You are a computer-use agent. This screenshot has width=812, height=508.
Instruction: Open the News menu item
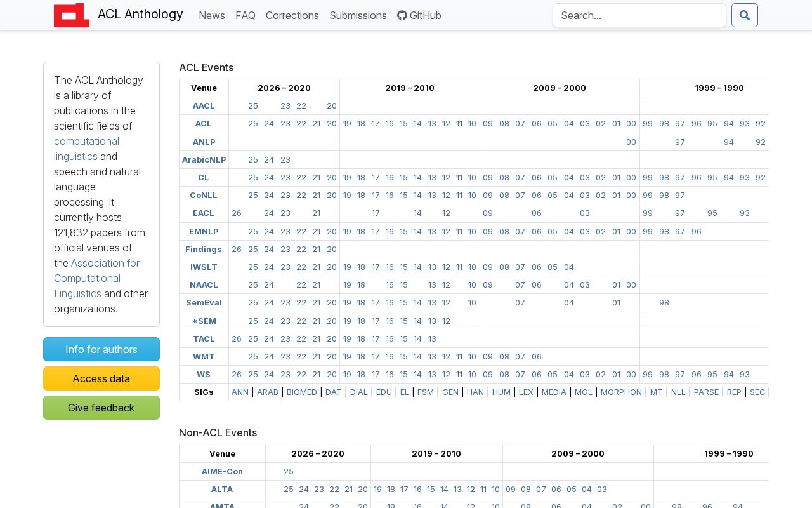(x=212, y=15)
